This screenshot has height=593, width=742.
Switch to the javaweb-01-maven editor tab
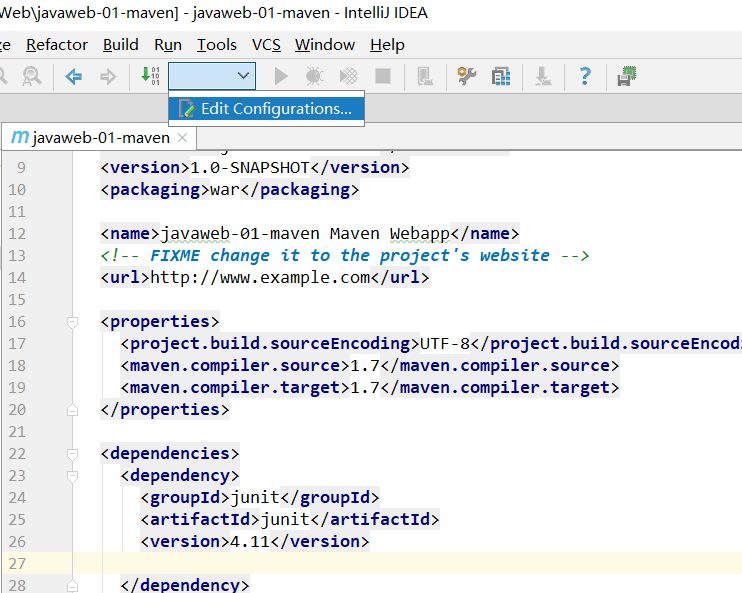(x=101, y=138)
